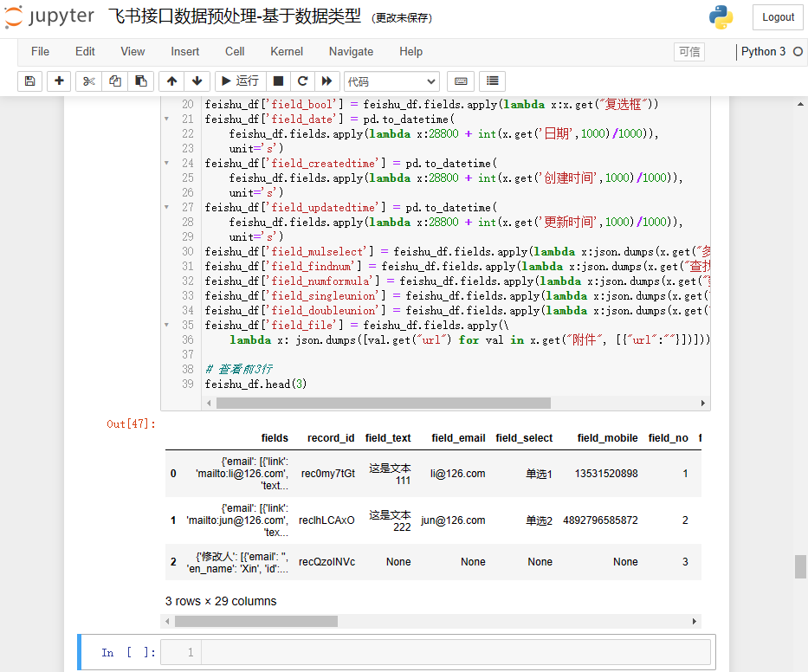Open the Kernel menu

pos(287,52)
